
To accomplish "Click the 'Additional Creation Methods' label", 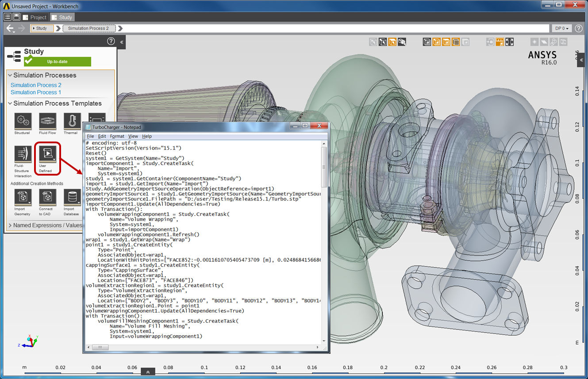I will pos(37,184).
